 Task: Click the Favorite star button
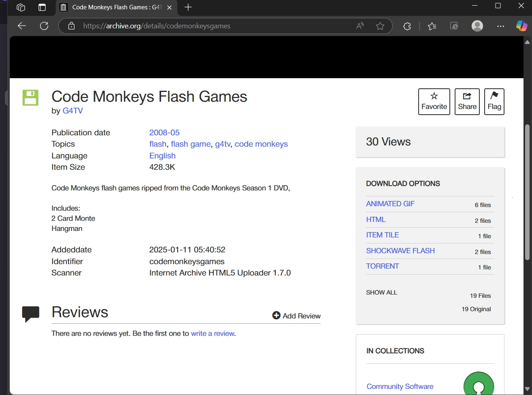(x=434, y=102)
